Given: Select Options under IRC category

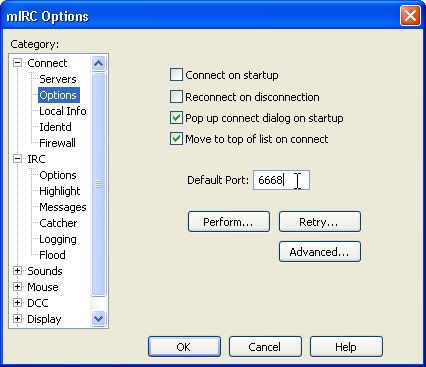Looking at the screenshot, I should (x=58, y=175).
